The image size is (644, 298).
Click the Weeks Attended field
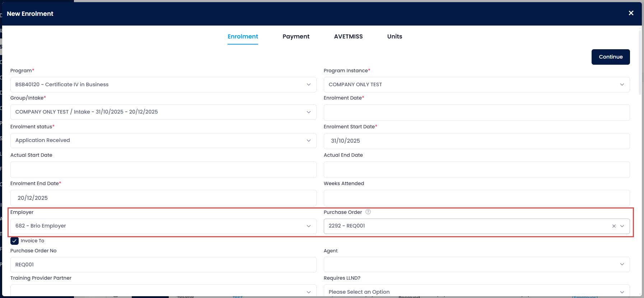pyautogui.click(x=477, y=198)
